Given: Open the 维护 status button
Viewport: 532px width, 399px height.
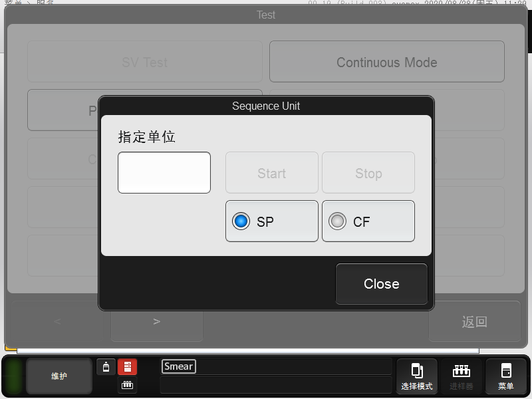Looking at the screenshot, I should coord(59,376).
